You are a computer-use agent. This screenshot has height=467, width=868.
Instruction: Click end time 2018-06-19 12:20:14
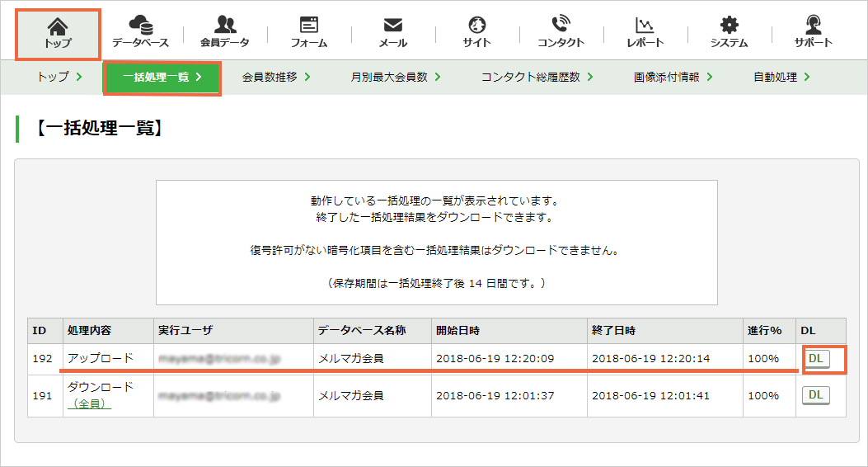651,359
